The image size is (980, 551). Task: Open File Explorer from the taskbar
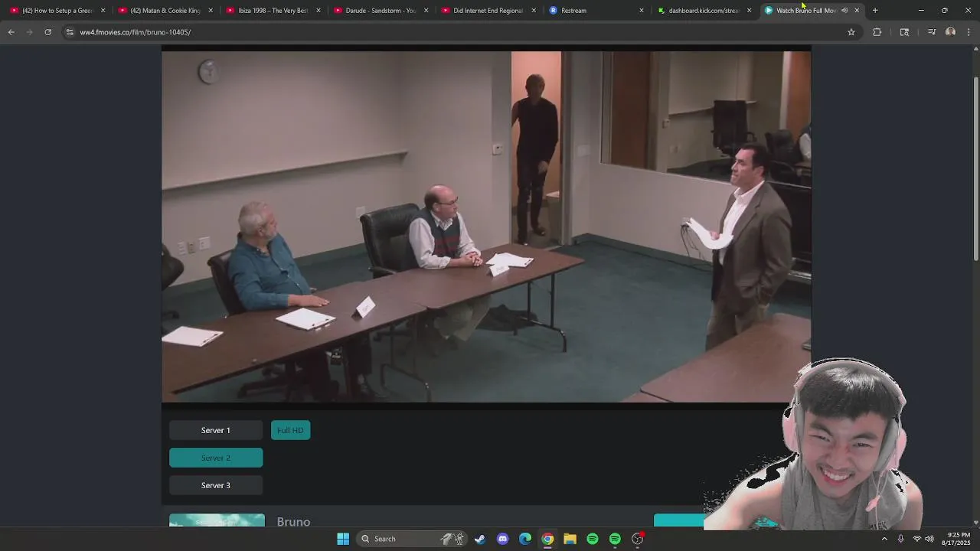point(570,539)
